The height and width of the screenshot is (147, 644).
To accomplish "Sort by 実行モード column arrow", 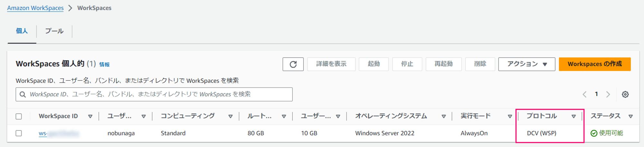I will point(510,116).
